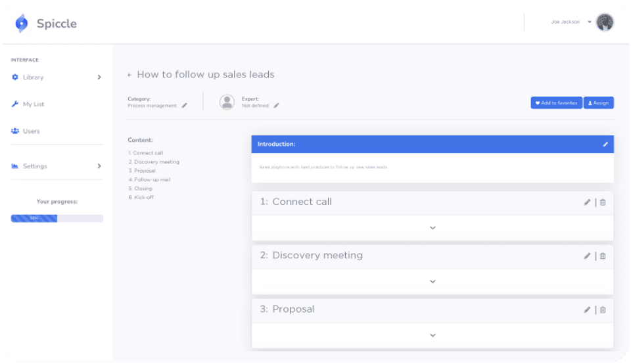
Task: Click the Expert placeholder avatar
Action: click(x=227, y=102)
